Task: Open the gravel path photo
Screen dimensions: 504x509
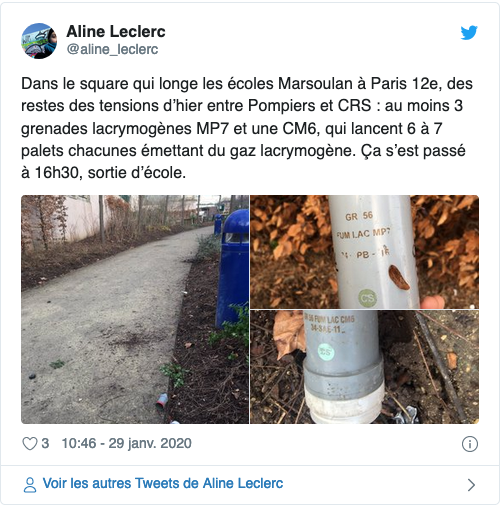Action: [135, 309]
